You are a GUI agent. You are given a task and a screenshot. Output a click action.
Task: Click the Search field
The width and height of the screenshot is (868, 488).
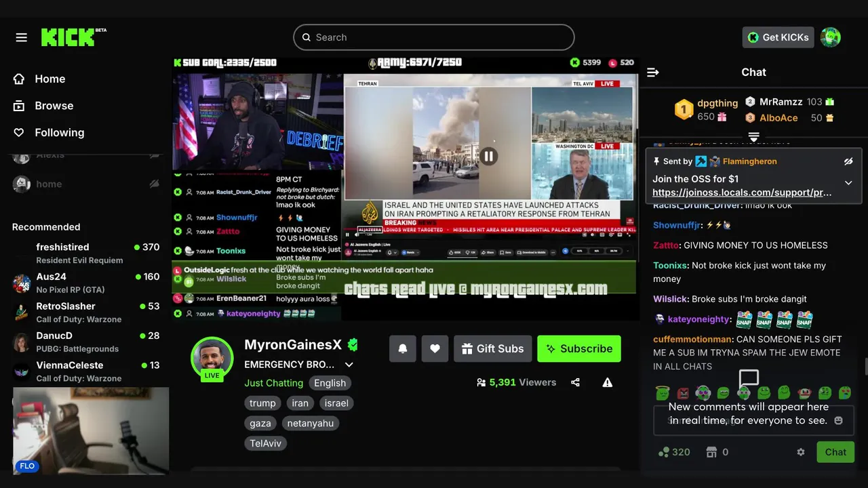coord(434,37)
